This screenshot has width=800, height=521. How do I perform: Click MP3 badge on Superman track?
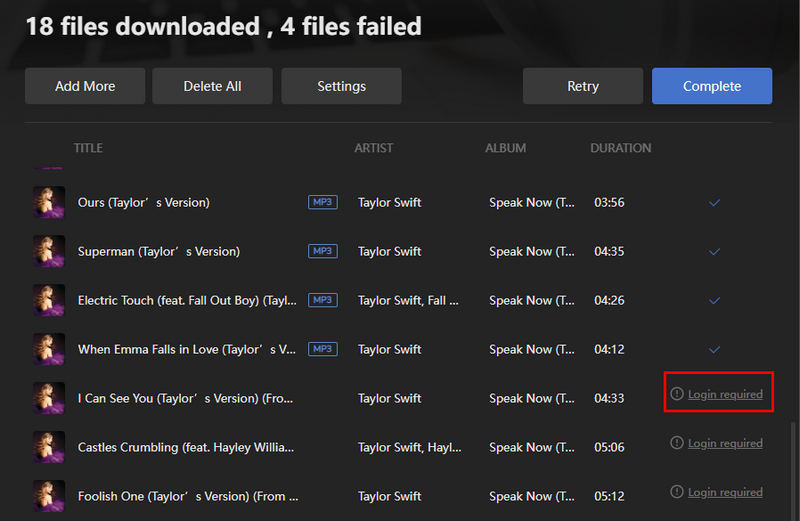(322, 251)
